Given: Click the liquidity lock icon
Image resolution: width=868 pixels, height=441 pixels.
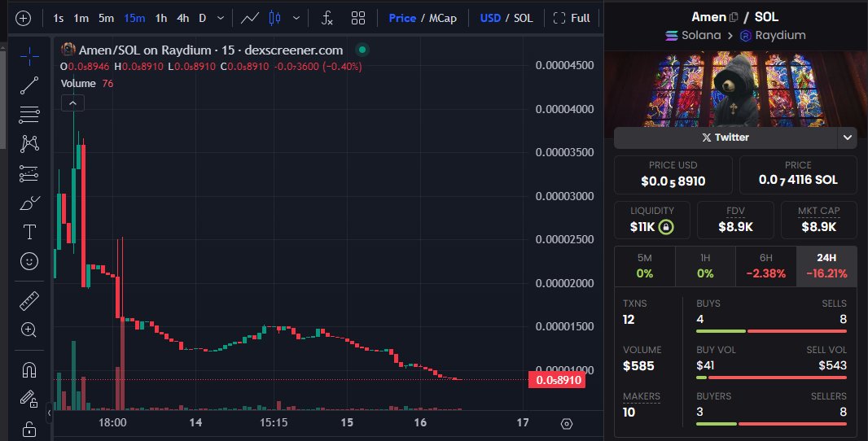Looking at the screenshot, I should 666,227.
